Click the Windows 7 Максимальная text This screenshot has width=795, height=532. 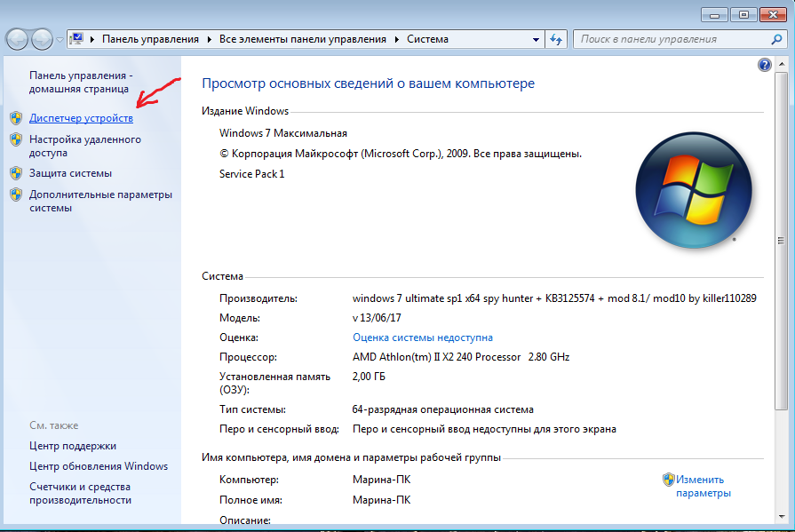pos(283,133)
